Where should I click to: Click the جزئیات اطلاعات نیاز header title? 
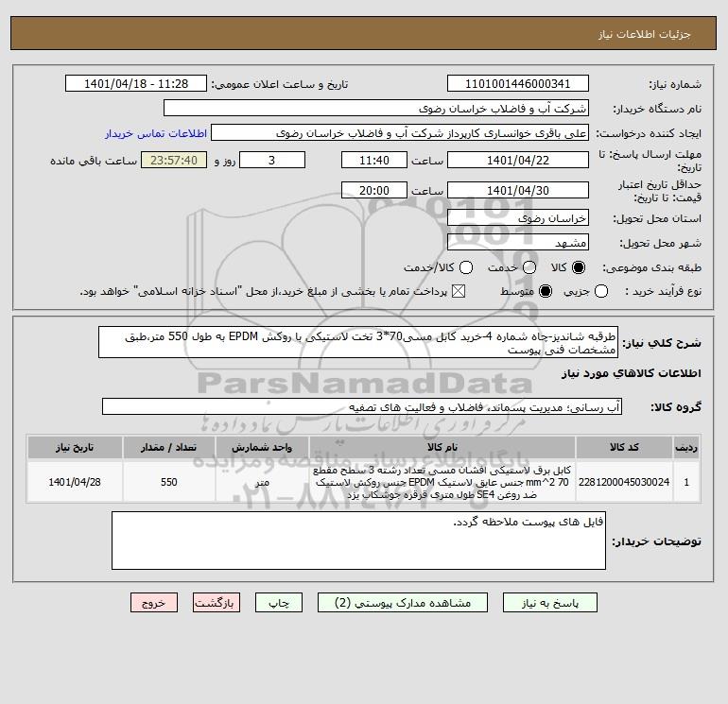pyautogui.click(x=645, y=34)
